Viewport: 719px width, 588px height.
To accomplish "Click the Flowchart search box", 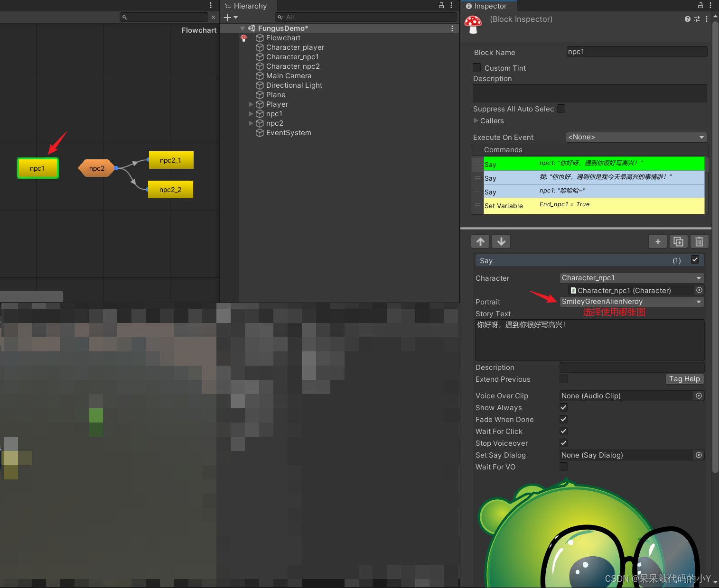I will (164, 17).
